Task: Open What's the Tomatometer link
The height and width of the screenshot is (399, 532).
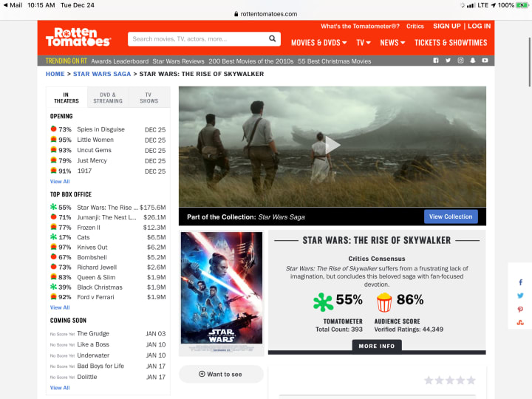Action: [x=360, y=26]
